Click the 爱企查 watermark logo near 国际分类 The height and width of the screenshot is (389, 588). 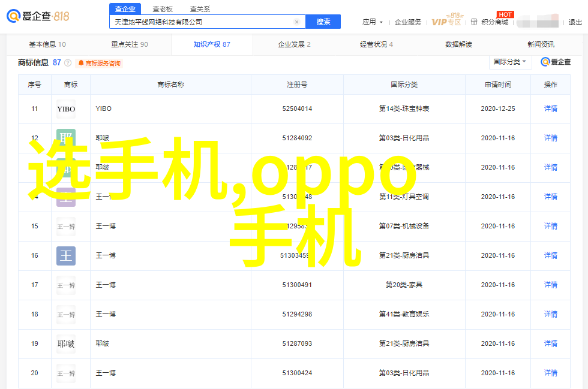(x=556, y=62)
